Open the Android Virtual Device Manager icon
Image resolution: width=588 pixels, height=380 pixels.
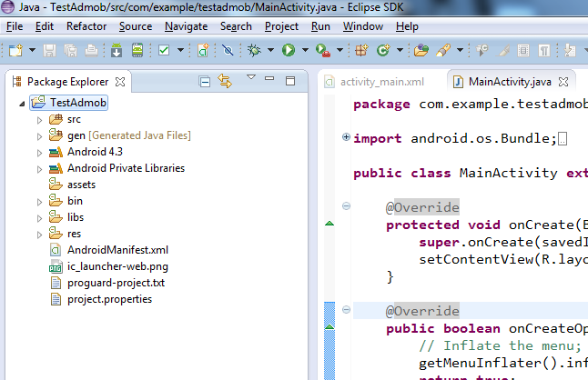pyautogui.click(x=137, y=50)
